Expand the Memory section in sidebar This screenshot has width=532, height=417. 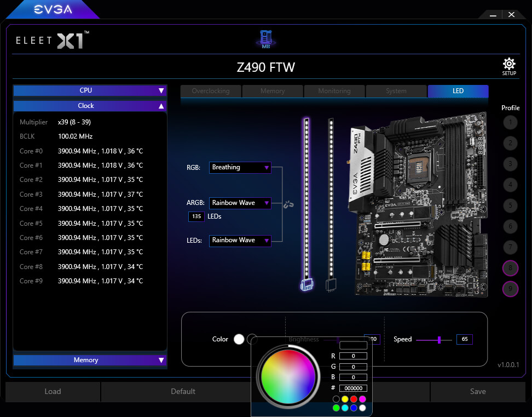(90, 360)
